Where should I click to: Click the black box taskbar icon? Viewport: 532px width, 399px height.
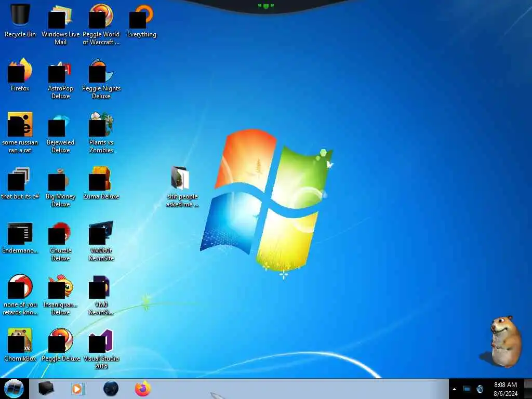(x=46, y=389)
